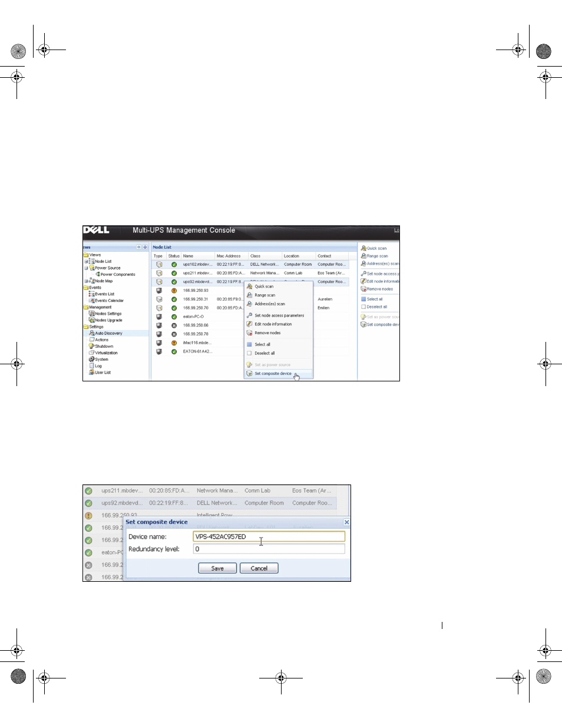Click the Power Source bulb icon
The height and width of the screenshot is (728, 562).
click(x=92, y=268)
